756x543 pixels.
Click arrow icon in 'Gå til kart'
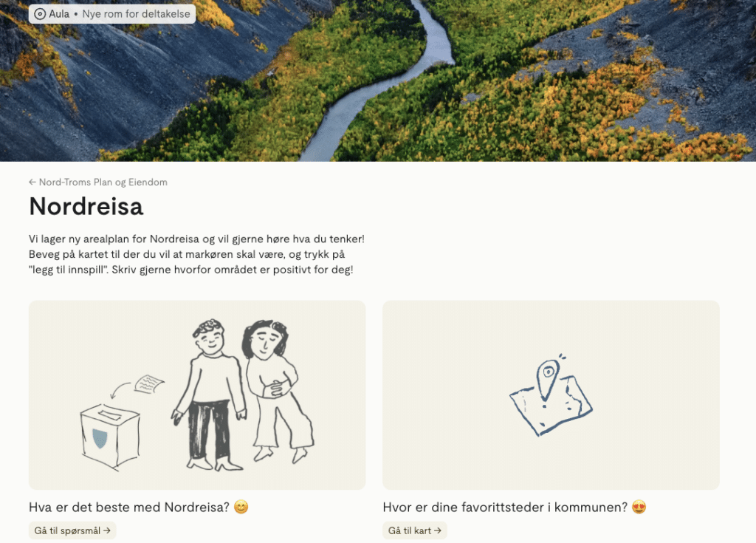click(438, 530)
